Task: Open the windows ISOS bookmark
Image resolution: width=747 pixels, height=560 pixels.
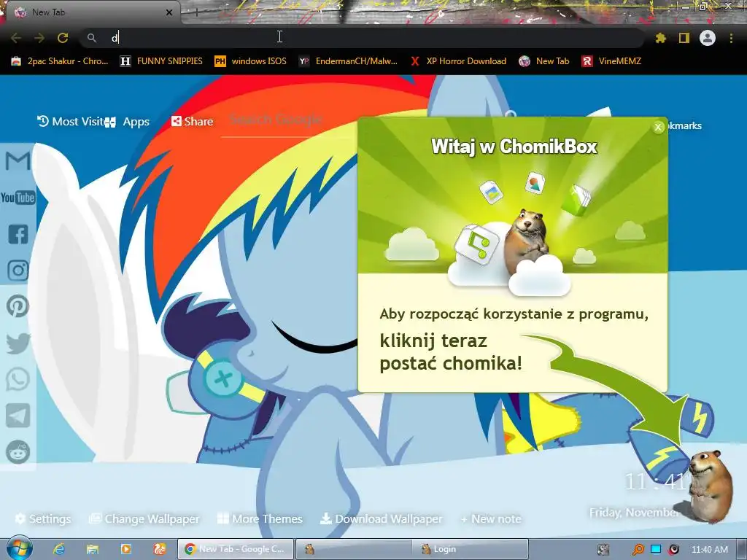Action: click(251, 61)
